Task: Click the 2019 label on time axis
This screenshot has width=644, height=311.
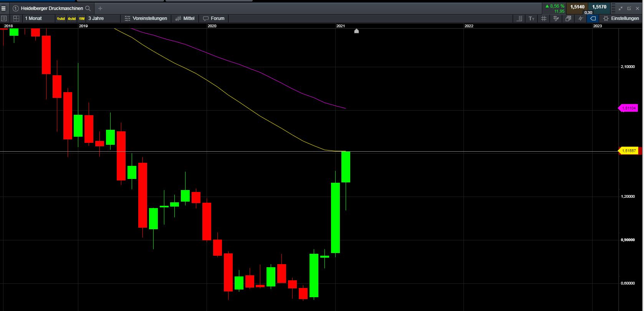Action: (x=83, y=26)
